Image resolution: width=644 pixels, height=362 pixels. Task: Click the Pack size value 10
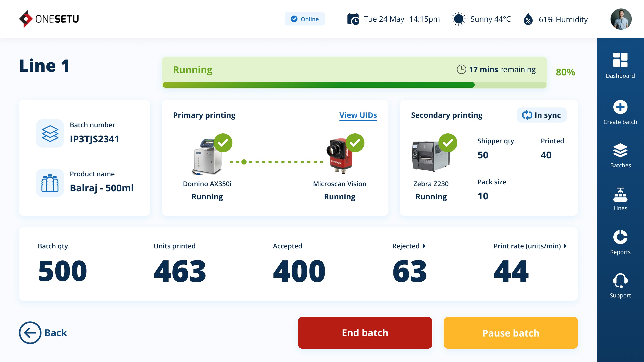483,196
